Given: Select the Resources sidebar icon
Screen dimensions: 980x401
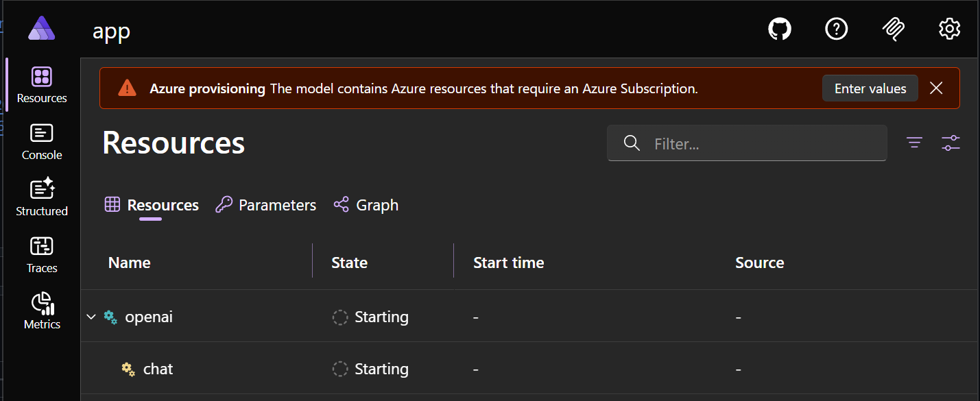Looking at the screenshot, I should (41, 85).
